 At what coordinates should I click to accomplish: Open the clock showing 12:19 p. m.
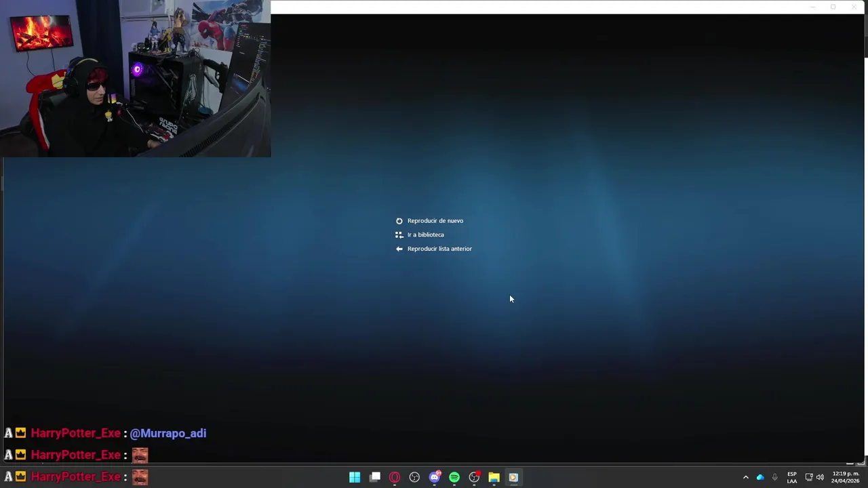coord(846,477)
